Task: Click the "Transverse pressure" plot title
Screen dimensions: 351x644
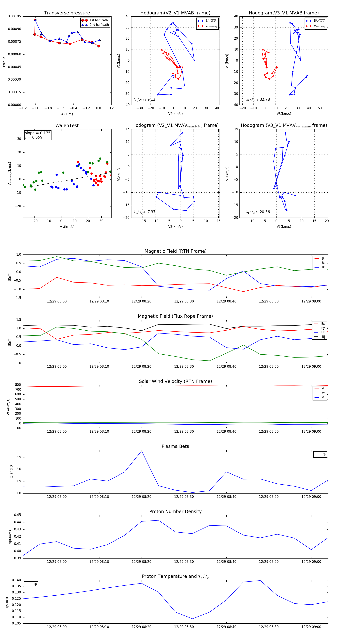Action: click(x=67, y=13)
